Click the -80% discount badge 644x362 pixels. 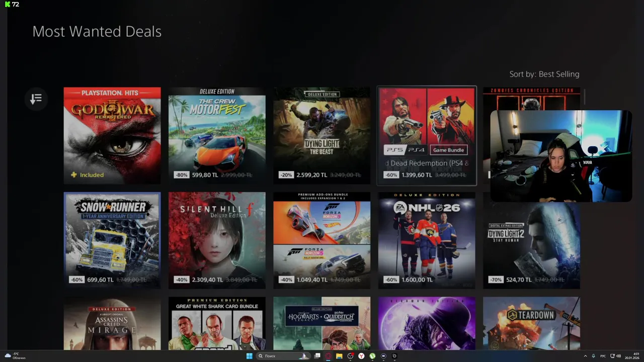(181, 175)
